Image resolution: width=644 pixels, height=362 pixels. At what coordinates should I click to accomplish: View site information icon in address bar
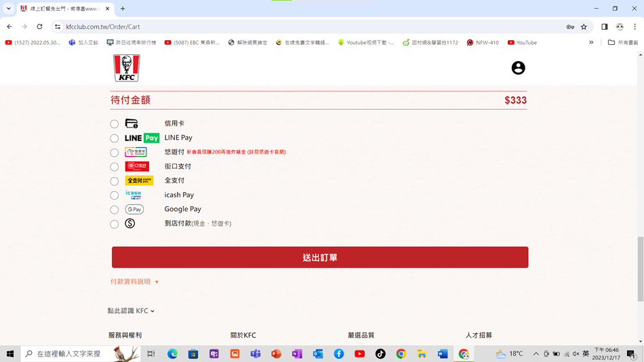[x=58, y=26]
